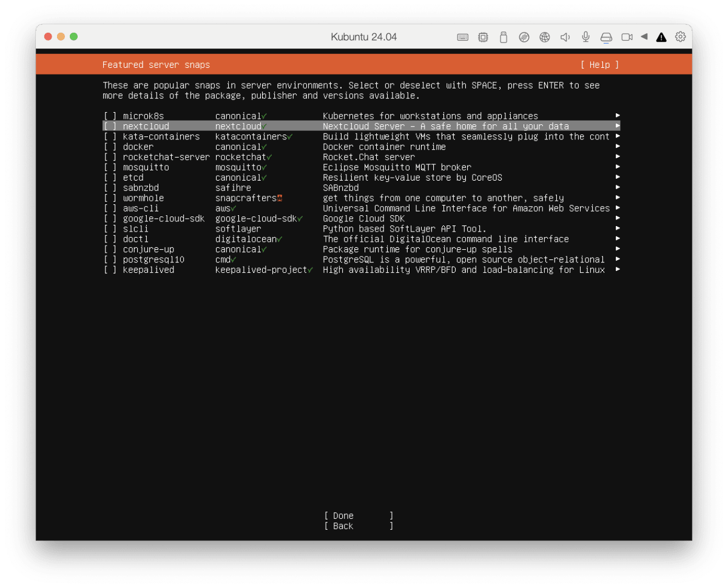This screenshot has width=728, height=588.
Task: Open the VM settings gear icon
Action: click(x=681, y=37)
